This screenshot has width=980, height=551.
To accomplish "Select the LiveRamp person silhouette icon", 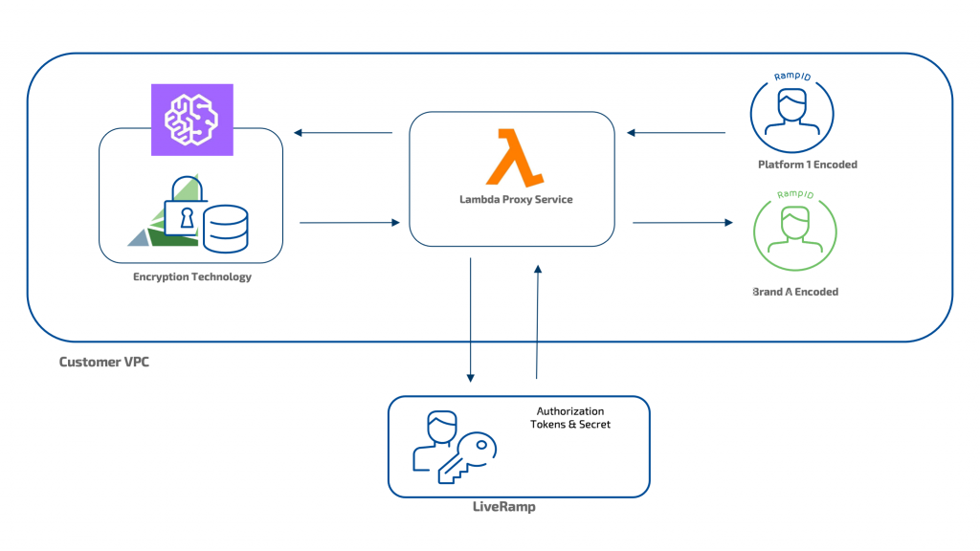I will click(437, 435).
